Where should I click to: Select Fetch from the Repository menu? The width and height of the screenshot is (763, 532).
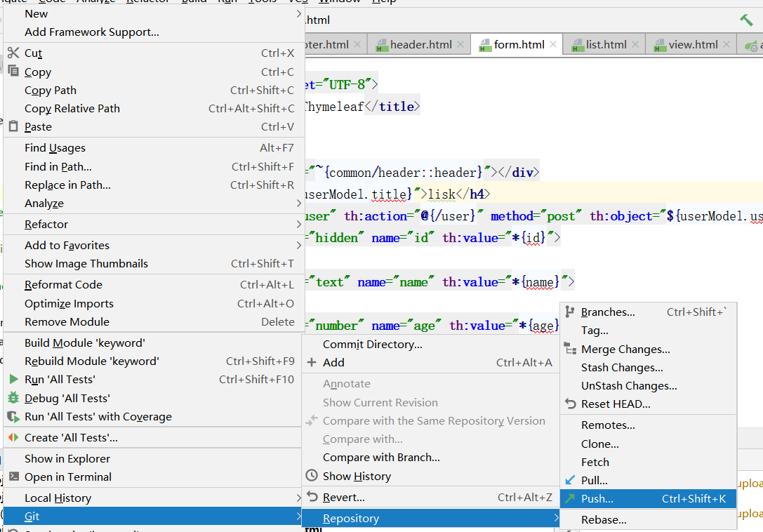pos(648,461)
